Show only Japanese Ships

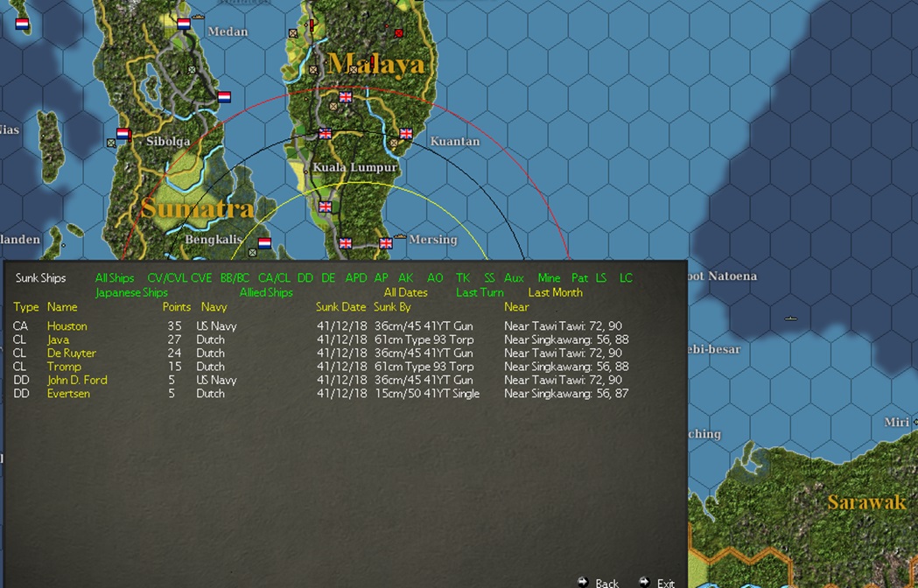132,292
